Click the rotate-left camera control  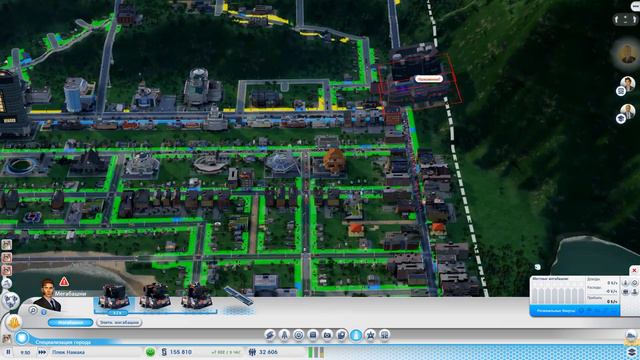[616, 20]
